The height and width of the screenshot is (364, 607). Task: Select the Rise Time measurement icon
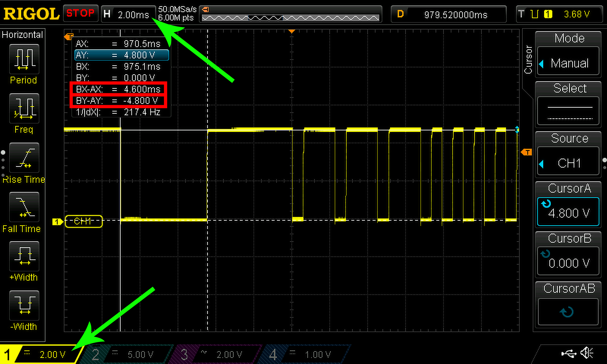pos(24,158)
